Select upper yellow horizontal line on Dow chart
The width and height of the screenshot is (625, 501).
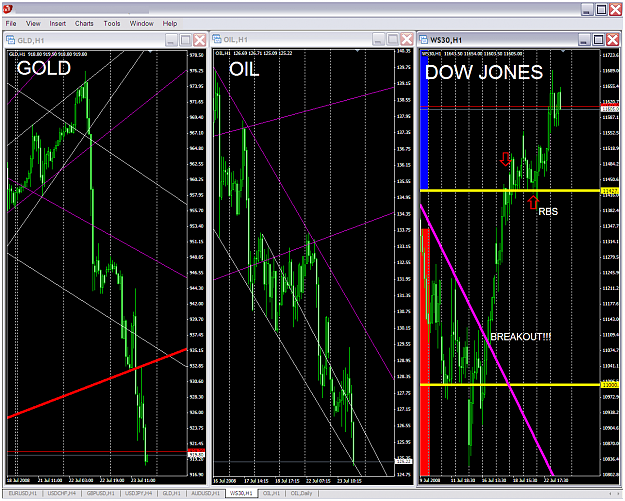click(x=510, y=191)
